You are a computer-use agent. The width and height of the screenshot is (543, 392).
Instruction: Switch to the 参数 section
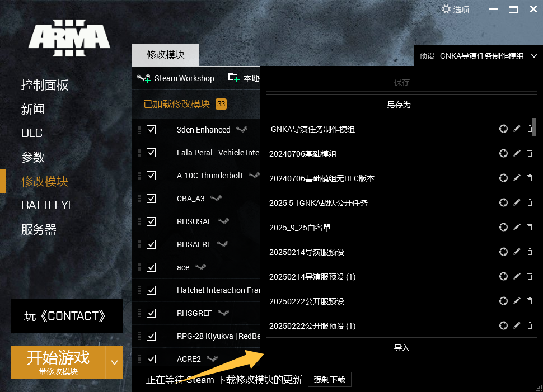(x=33, y=157)
